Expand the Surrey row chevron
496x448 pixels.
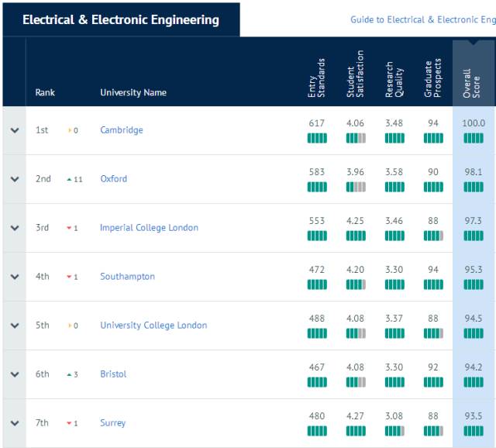tap(15, 423)
